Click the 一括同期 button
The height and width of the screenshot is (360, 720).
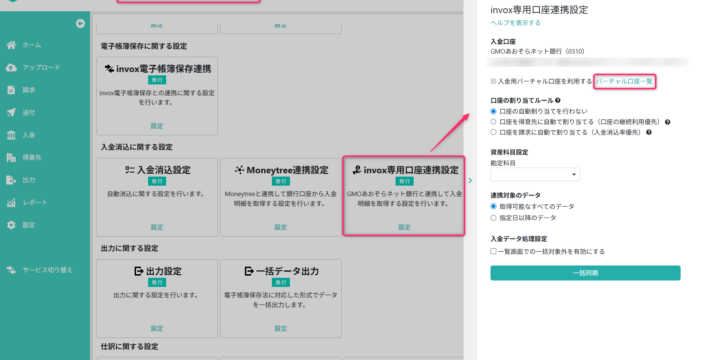coord(585,273)
